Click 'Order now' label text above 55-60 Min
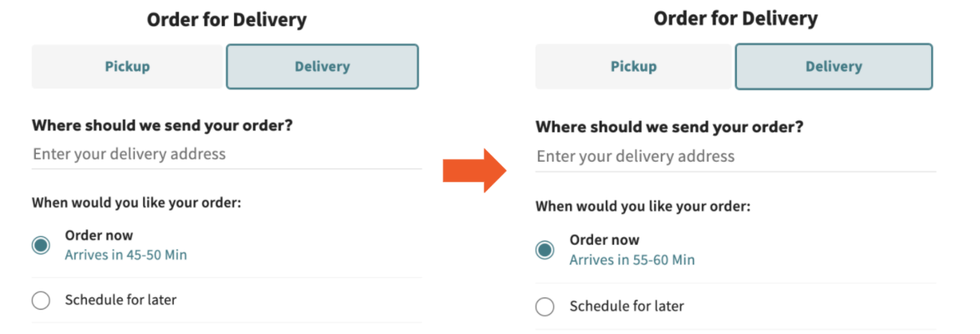This screenshot has height=334, width=980. coord(604,240)
